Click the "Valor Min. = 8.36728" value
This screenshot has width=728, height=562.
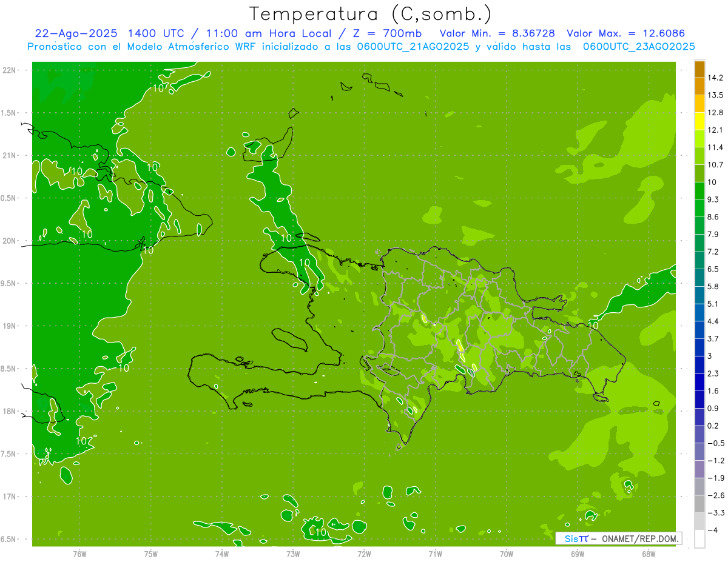499,33
